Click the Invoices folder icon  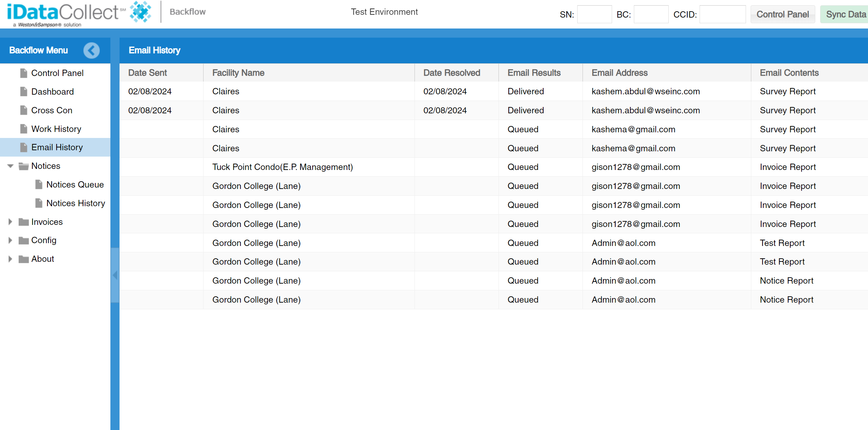[24, 222]
